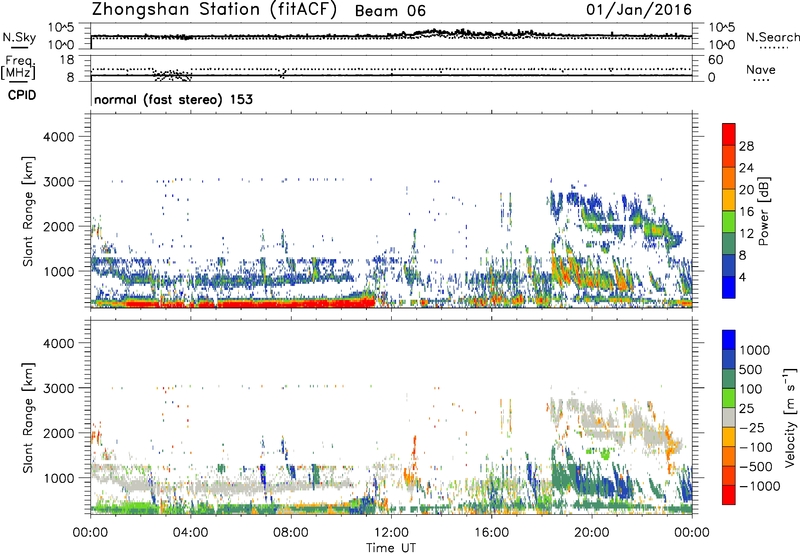Click the "-100" Velocity colorbar label

pos(756,447)
